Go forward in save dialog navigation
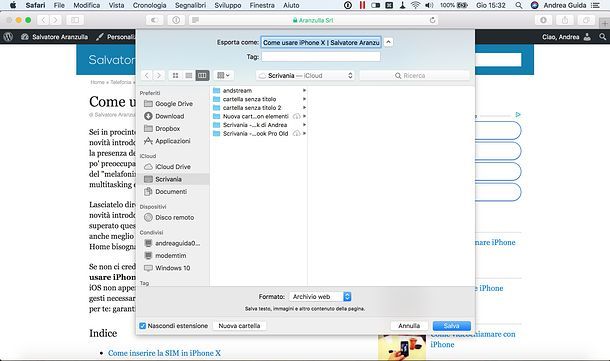The image size is (610, 361). tap(158, 75)
